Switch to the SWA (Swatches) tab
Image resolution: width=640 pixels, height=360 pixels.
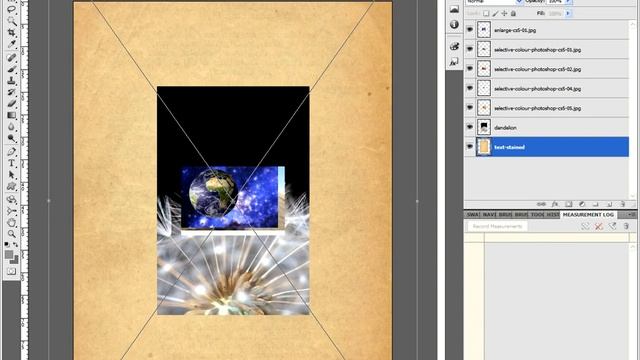pyautogui.click(x=473, y=215)
